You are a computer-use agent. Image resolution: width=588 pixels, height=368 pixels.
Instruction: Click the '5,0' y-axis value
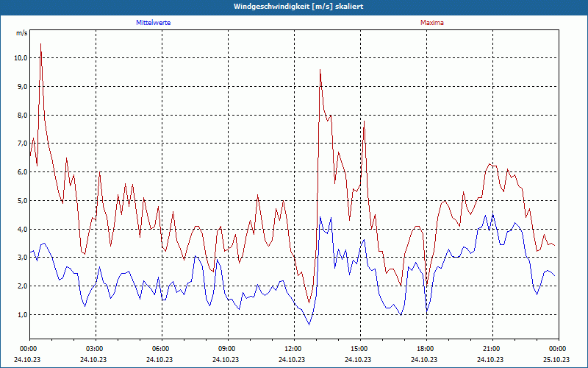(23, 200)
